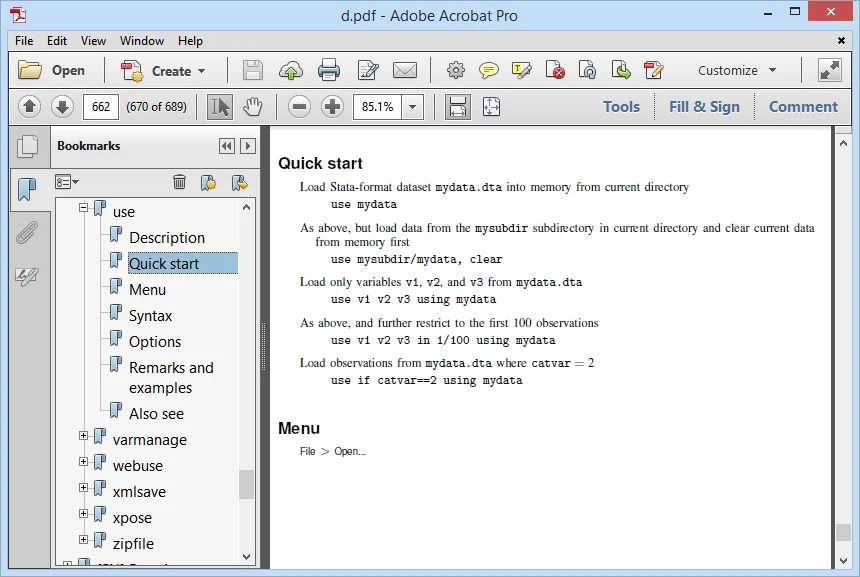Click the New bookmark icon
860x577 pixels.
pyautogui.click(x=208, y=182)
